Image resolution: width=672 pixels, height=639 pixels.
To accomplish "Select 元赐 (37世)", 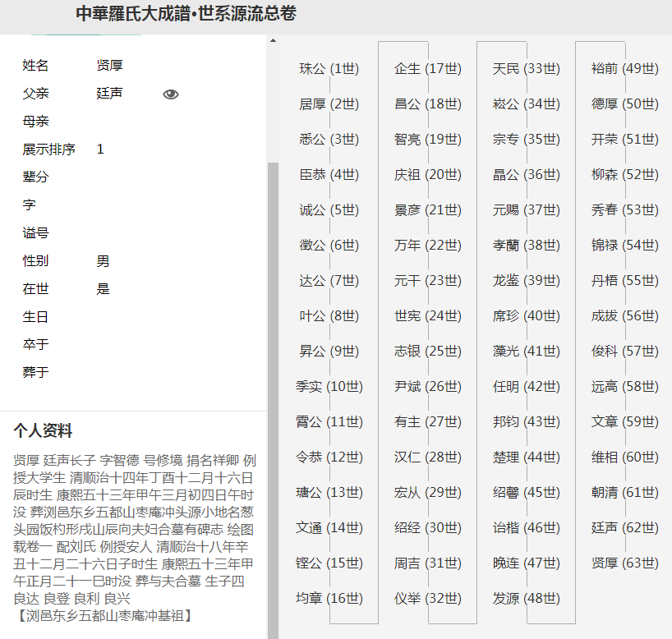I will 527,210.
